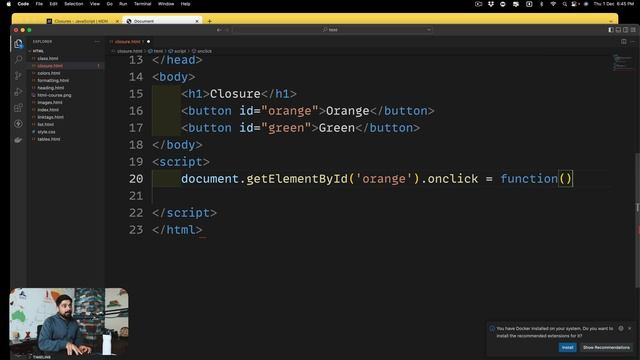Open html-course.png in the Explorer
640x360 pixels.
point(54,95)
